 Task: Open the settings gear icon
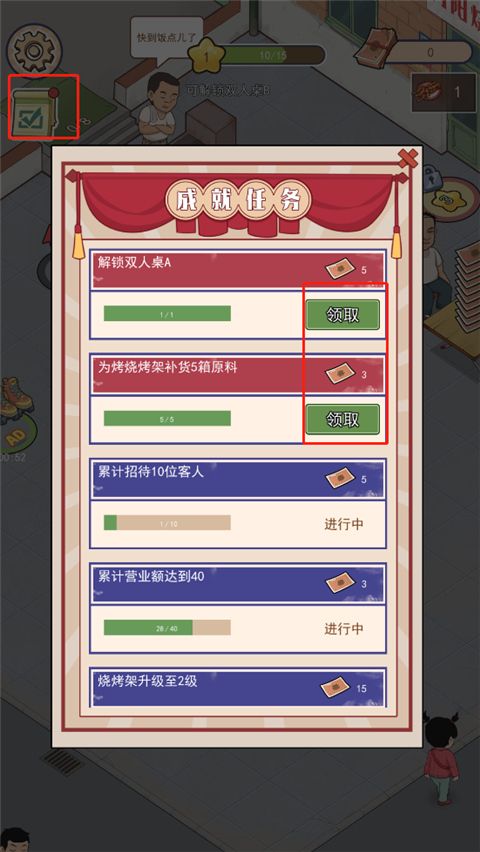click(34, 51)
